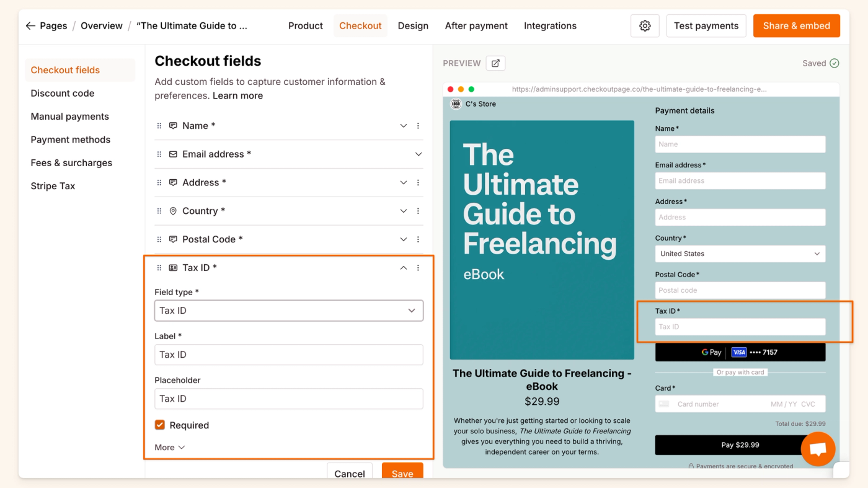Switch to the Design tab

coord(413,26)
